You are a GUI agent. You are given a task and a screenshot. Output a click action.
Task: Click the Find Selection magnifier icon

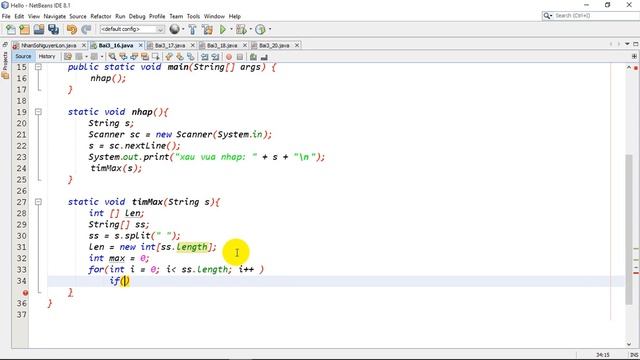(112, 56)
